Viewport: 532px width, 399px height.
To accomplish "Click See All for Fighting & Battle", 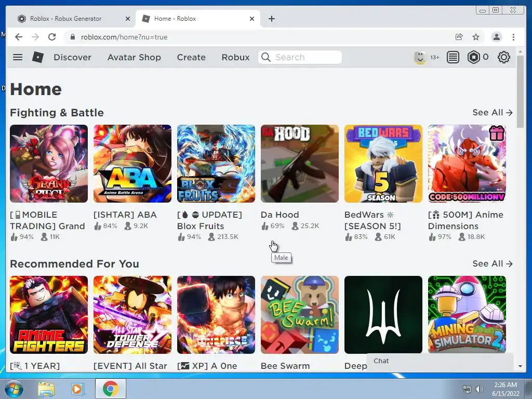I will pos(493,112).
